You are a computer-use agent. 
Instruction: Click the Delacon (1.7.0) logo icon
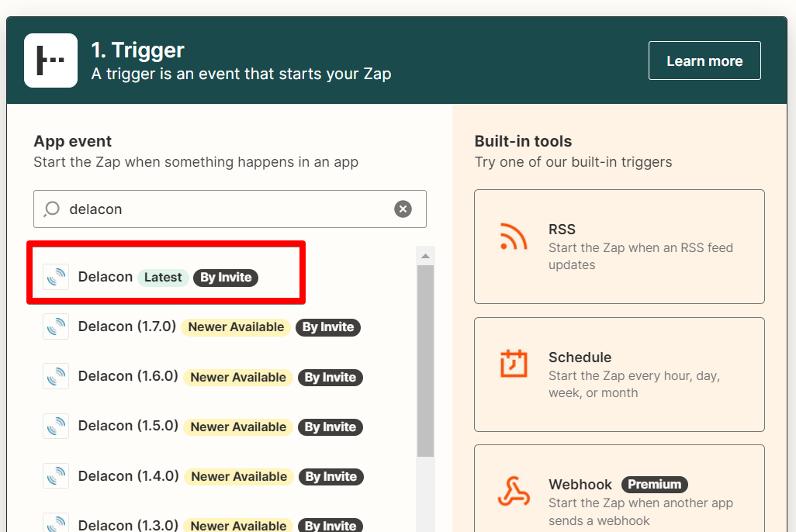[56, 326]
